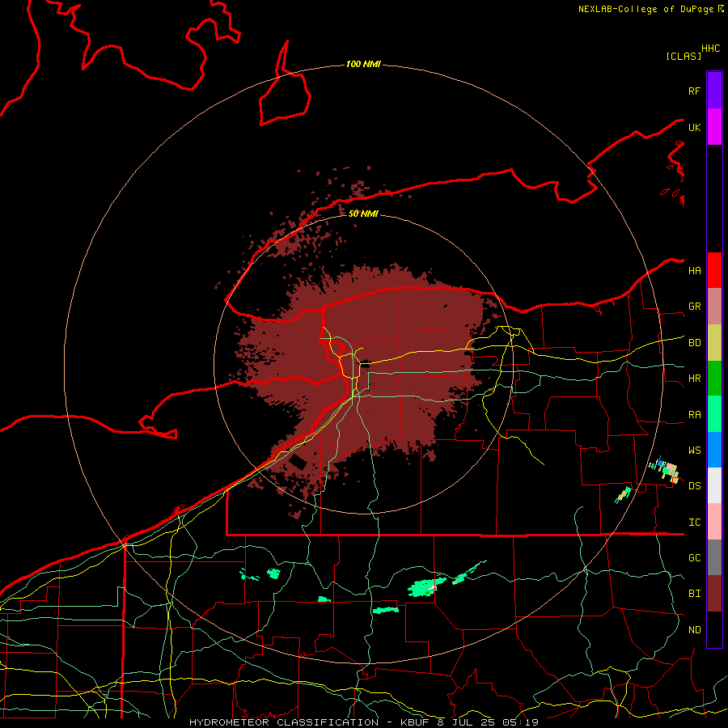Click the ND legend label
Screen dimensions: 728x728
click(x=694, y=630)
